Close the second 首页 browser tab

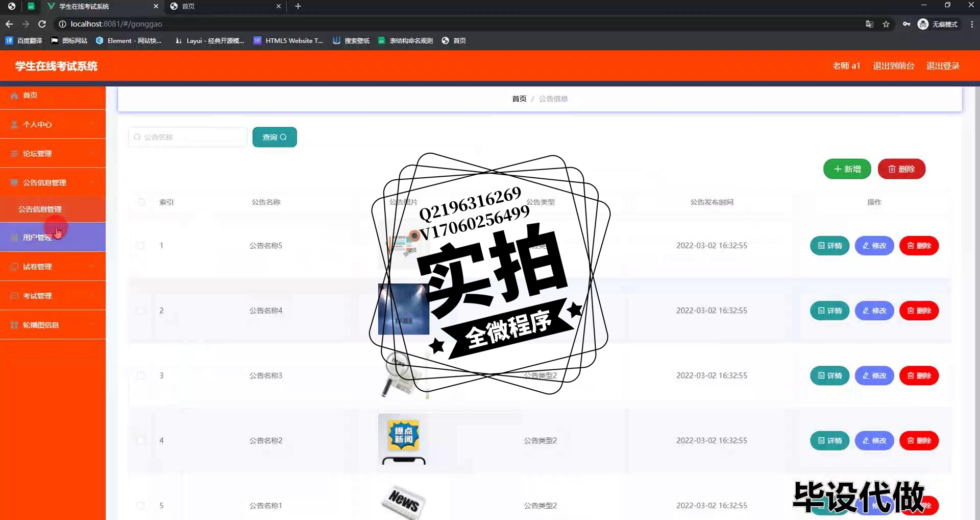click(278, 6)
